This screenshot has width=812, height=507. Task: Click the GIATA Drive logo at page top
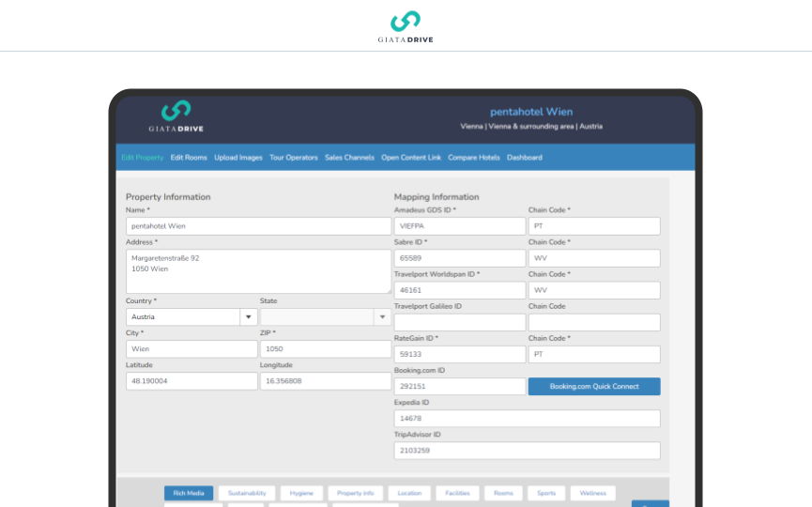pos(406,26)
